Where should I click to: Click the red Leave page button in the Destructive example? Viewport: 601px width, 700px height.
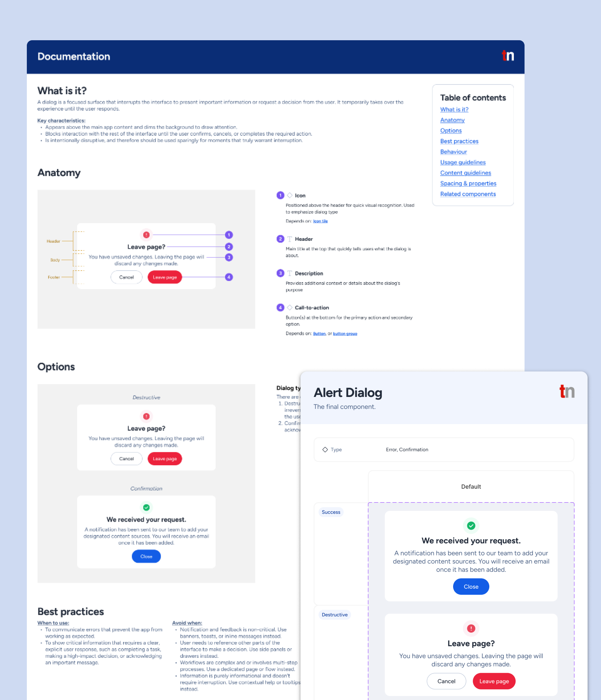[165, 458]
